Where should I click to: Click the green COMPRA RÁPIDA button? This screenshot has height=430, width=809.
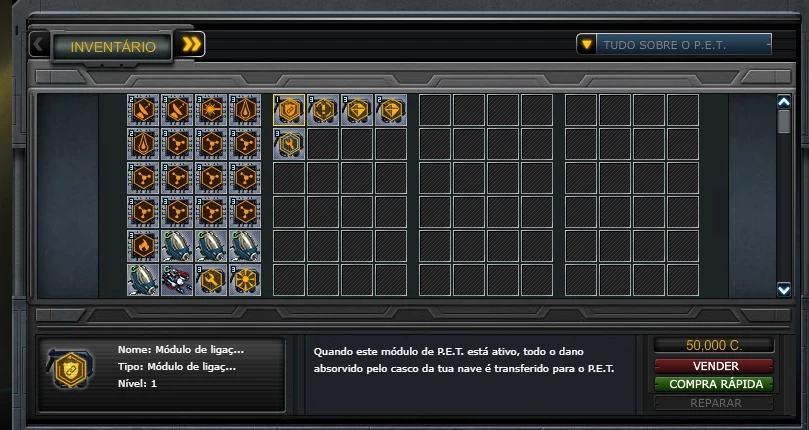(x=714, y=384)
